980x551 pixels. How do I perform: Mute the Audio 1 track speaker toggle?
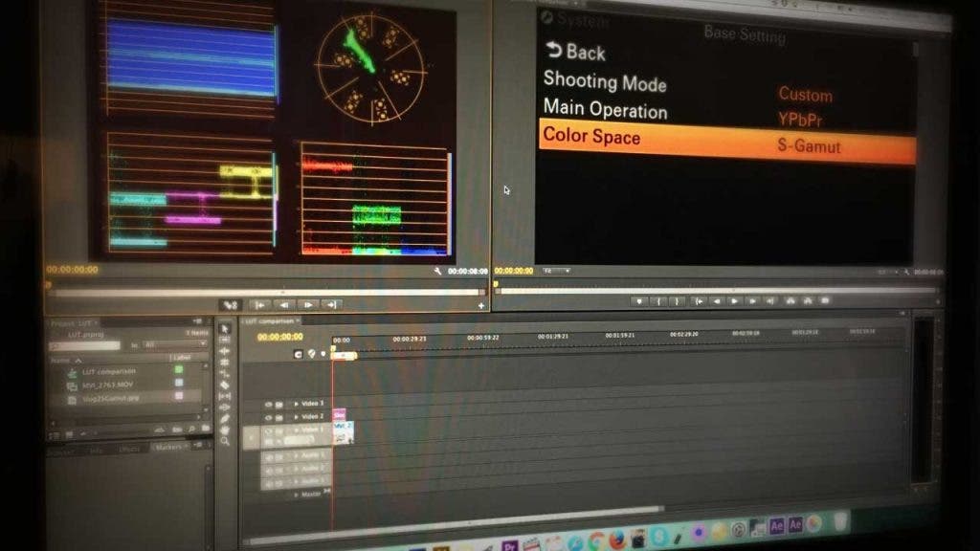[x=268, y=457]
